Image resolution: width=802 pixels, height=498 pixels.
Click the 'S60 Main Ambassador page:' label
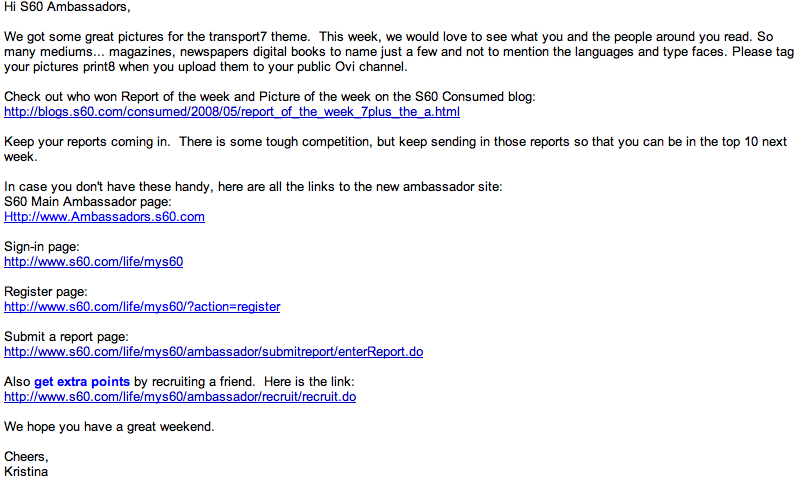pos(87,202)
